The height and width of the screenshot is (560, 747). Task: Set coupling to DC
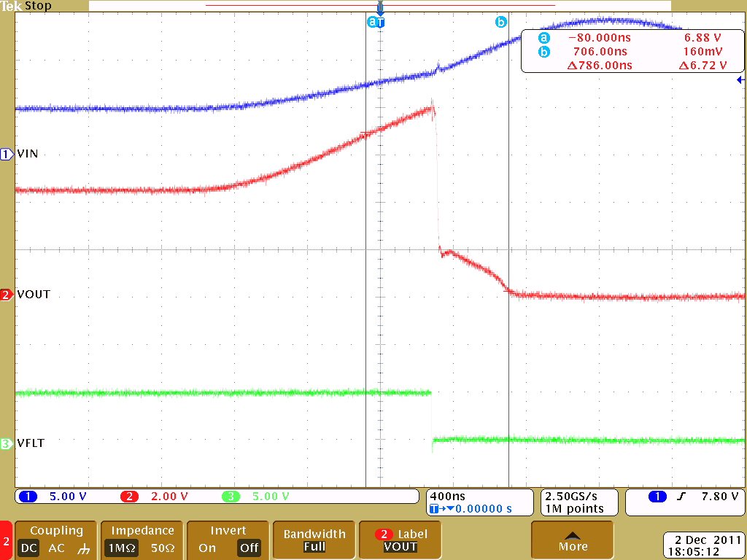[28, 548]
